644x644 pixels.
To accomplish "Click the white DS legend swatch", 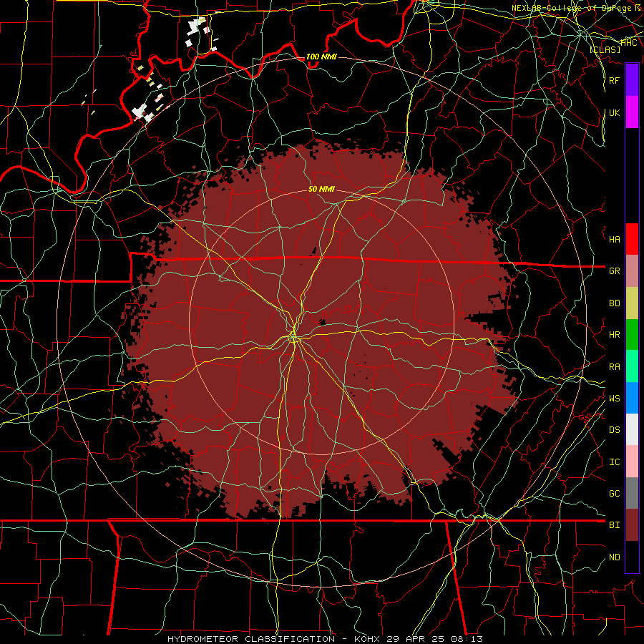I will 632,429.
